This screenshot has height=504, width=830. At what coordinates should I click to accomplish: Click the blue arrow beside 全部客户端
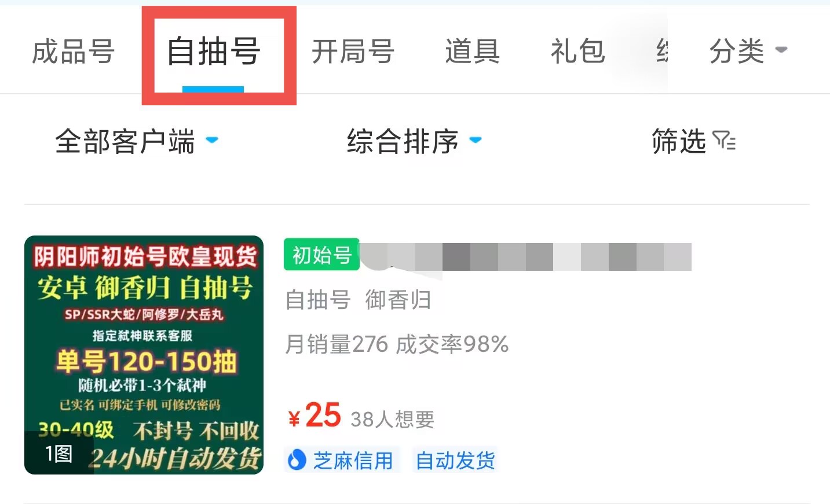212,140
